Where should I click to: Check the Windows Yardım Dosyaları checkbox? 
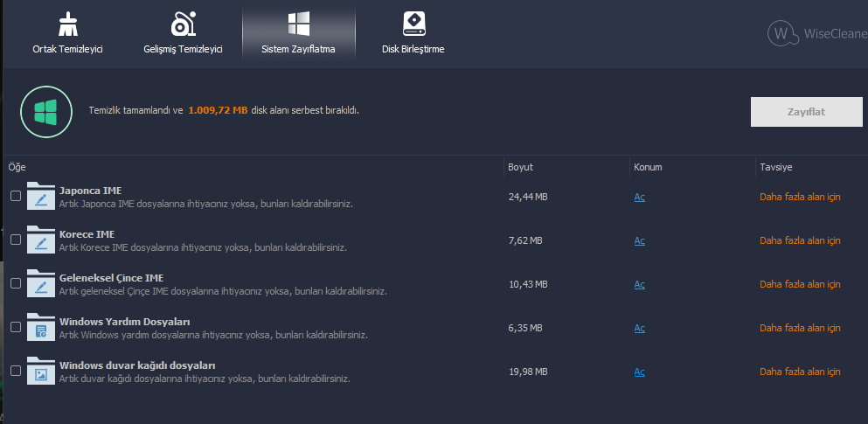pos(16,327)
